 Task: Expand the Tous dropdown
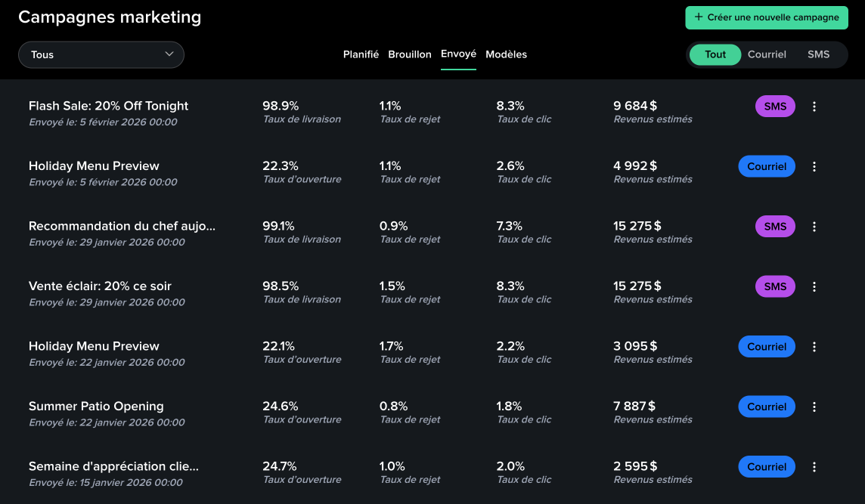pos(101,54)
